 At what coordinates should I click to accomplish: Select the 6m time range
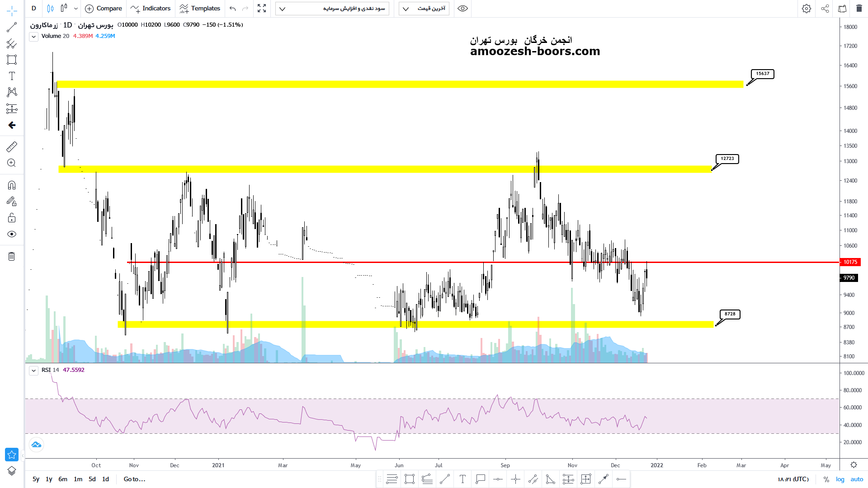(63, 479)
